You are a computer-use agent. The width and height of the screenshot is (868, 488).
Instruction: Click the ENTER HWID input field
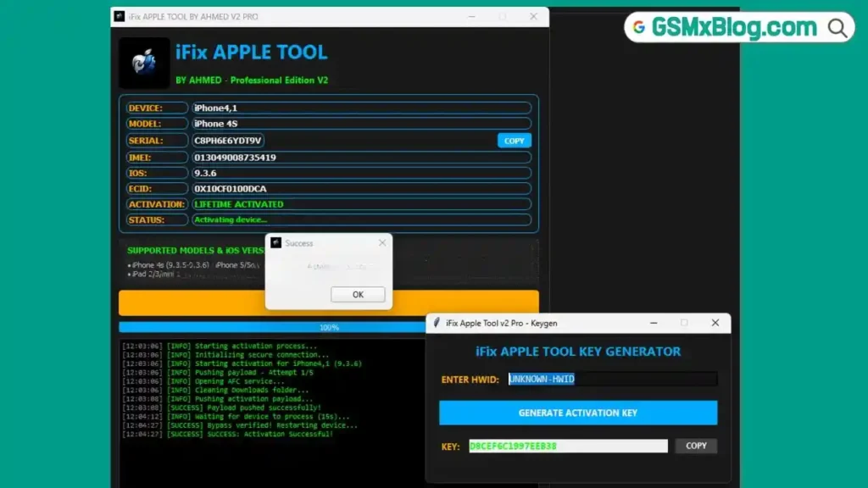(612, 379)
